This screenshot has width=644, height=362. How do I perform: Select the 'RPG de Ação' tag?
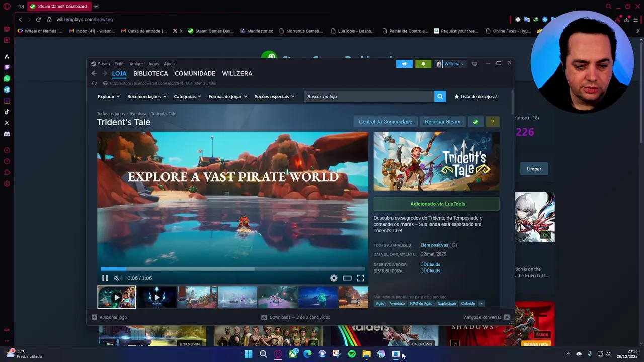(421, 303)
